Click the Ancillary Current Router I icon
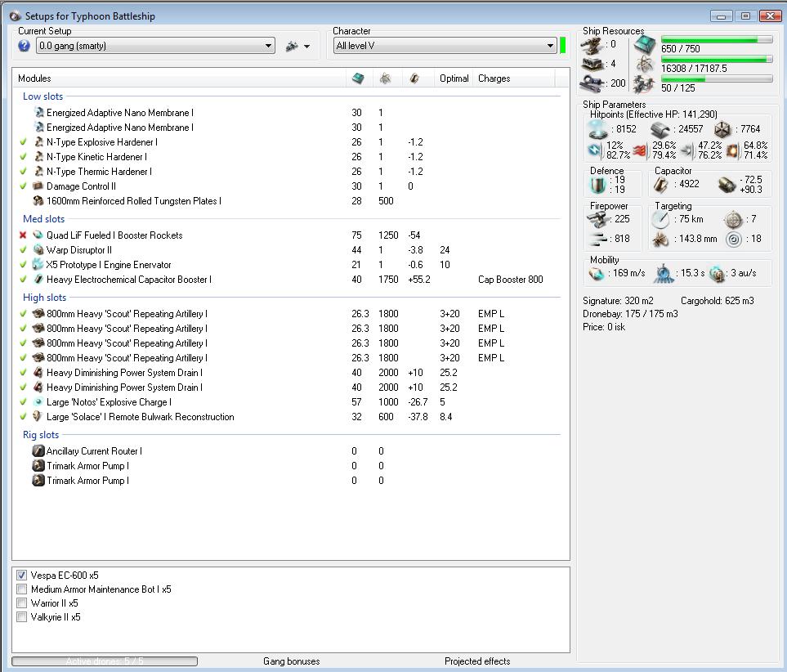The image size is (787, 672). 38,451
